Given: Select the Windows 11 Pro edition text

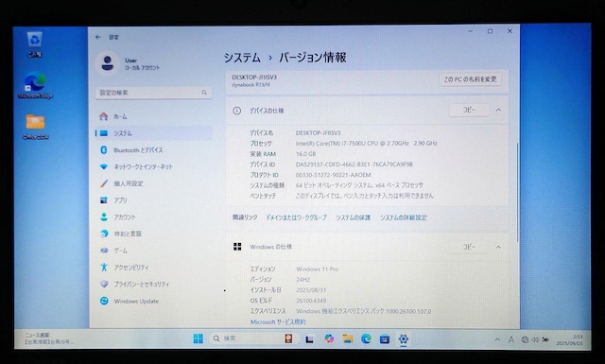Looking at the screenshot, I should (x=318, y=269).
